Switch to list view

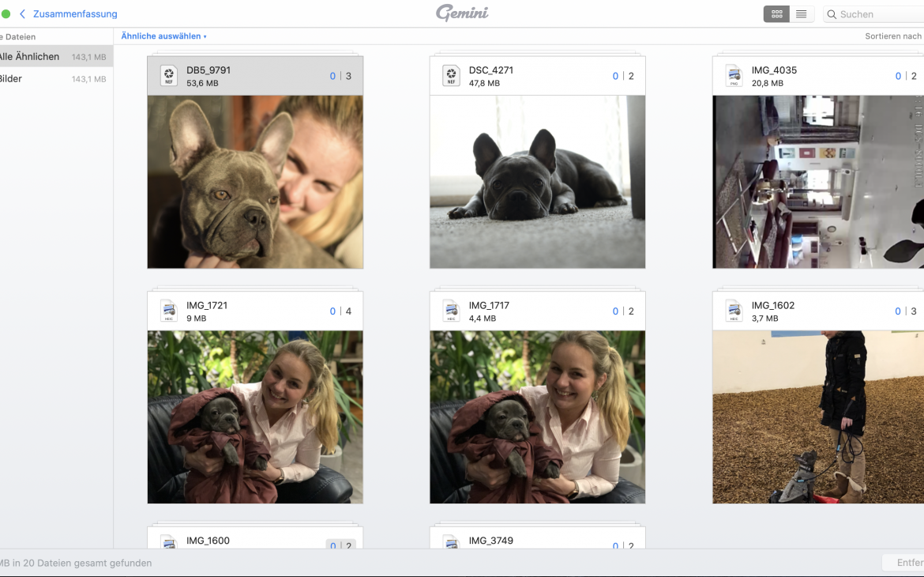click(802, 14)
